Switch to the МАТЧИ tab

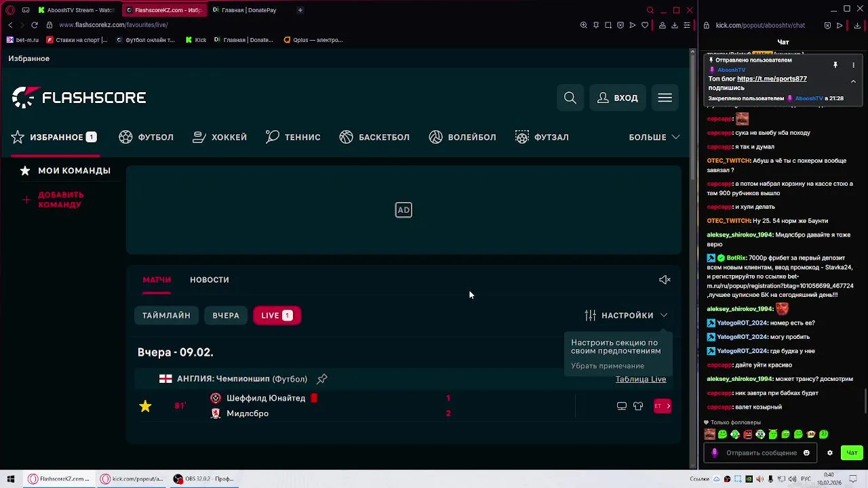(157, 280)
